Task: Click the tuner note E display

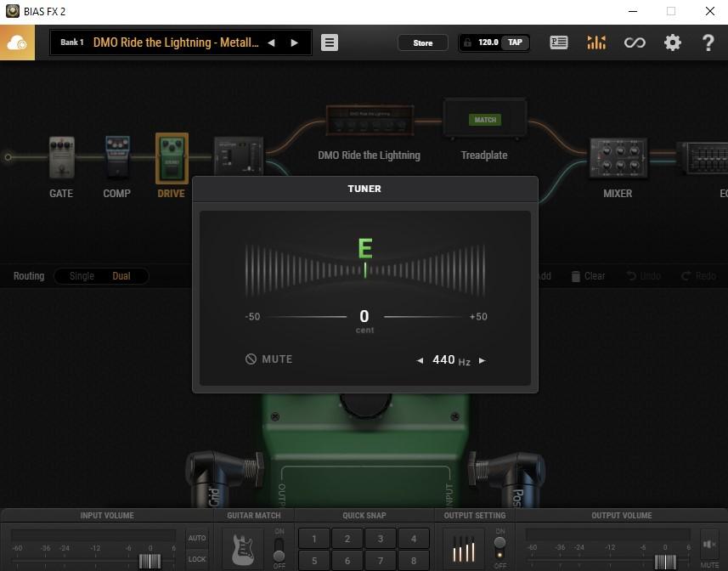Action: pyautogui.click(x=365, y=248)
